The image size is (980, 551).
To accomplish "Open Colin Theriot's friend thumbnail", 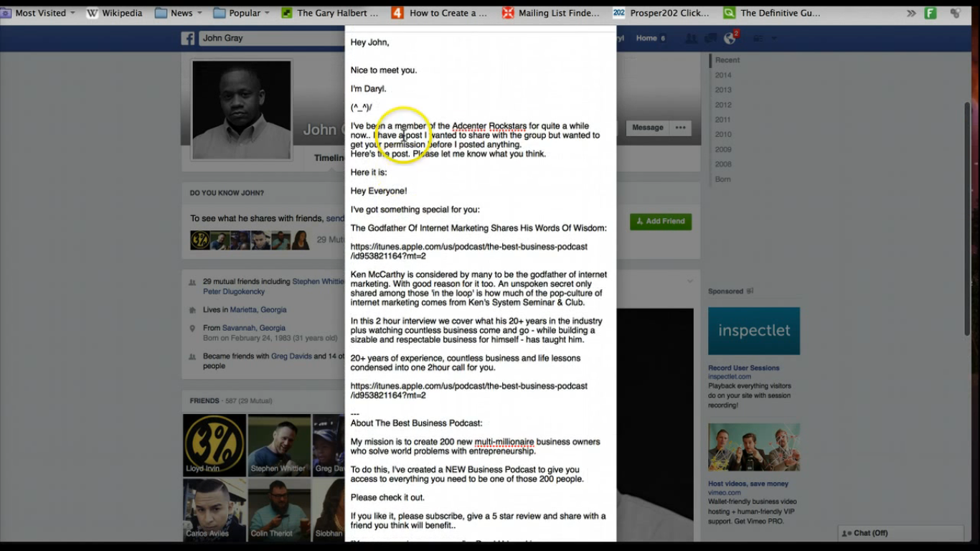I will click(x=279, y=511).
